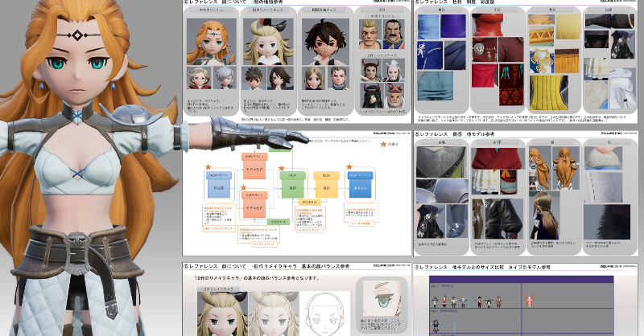Open the red cape texture thumbnail

[498, 158]
